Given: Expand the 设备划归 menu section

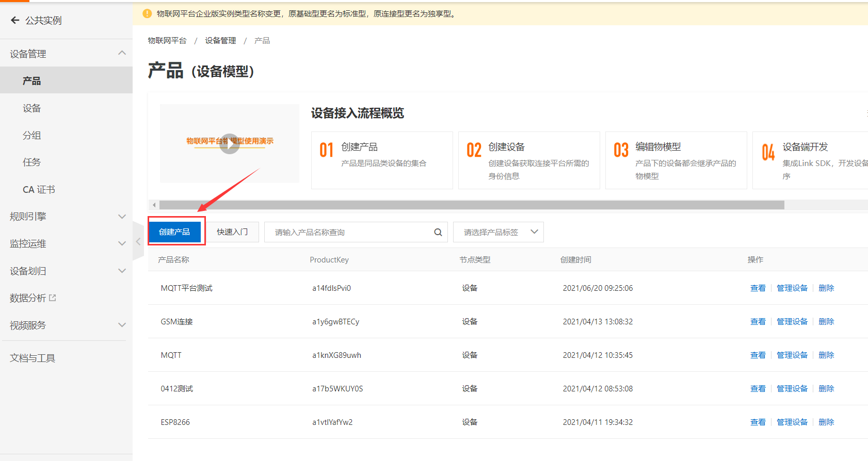Looking at the screenshot, I should pos(122,271).
